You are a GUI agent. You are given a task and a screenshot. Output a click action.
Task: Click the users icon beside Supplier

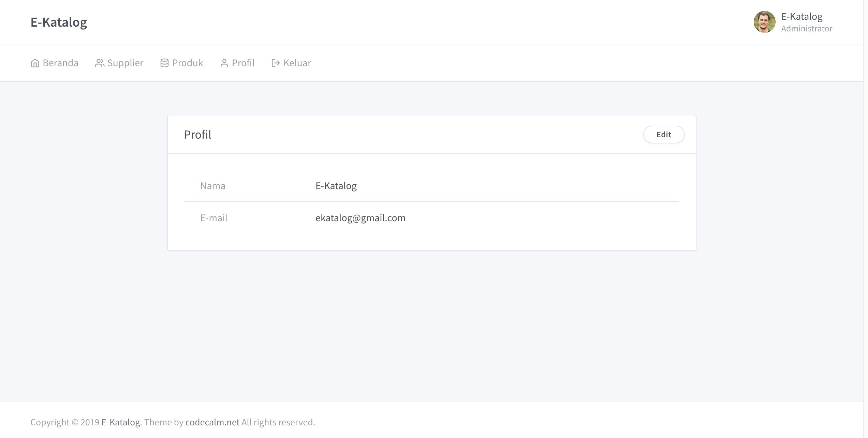[99, 63]
